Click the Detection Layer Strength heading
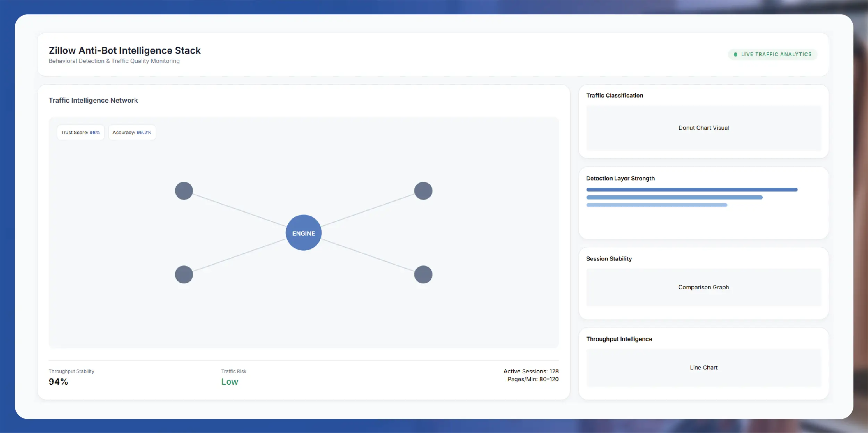This screenshot has height=433, width=868. click(x=621, y=178)
